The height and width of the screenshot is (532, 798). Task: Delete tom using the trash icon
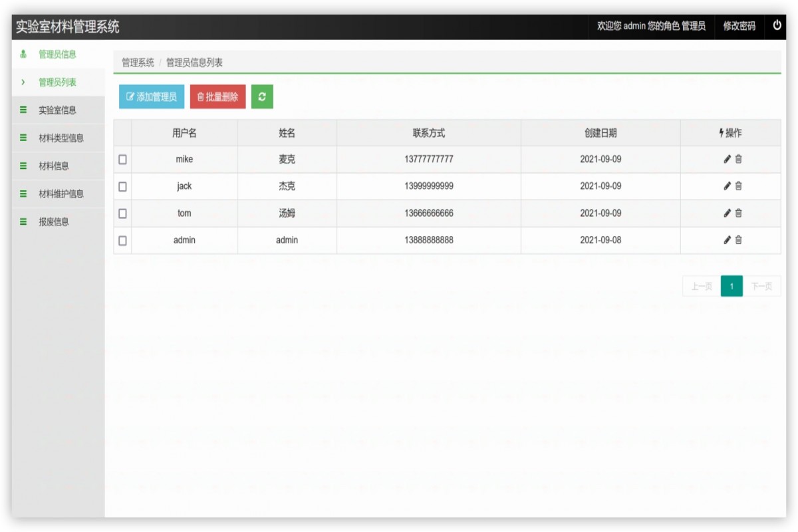[x=739, y=213]
